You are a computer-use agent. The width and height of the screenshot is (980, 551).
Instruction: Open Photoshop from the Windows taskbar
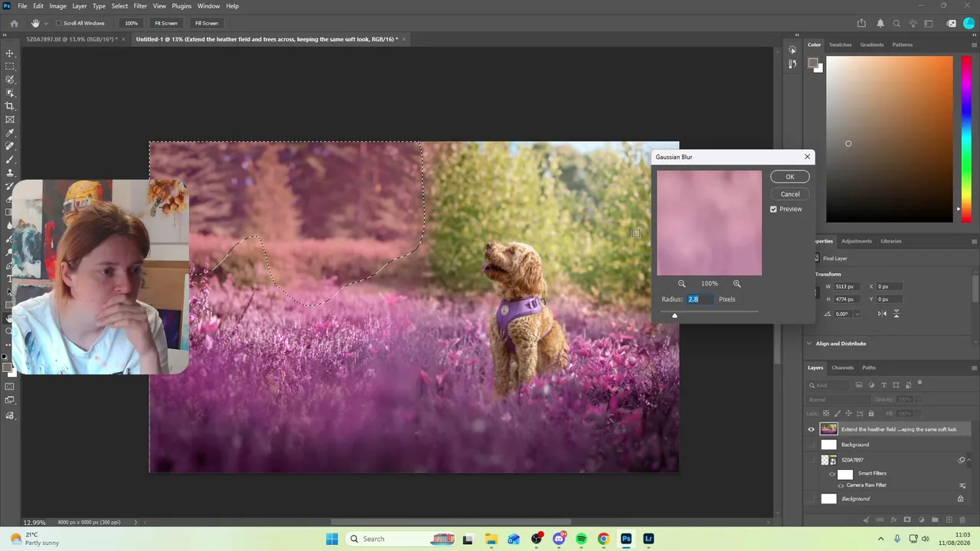point(626,539)
